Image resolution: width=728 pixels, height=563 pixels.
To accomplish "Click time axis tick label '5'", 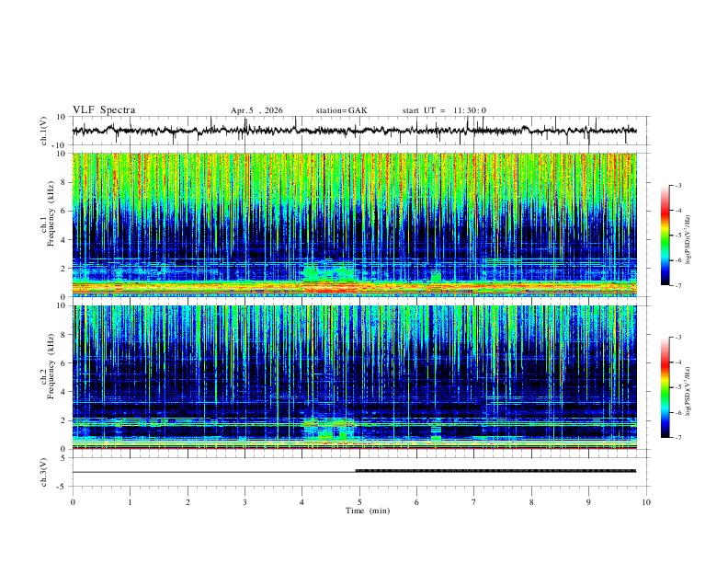I will [359, 502].
